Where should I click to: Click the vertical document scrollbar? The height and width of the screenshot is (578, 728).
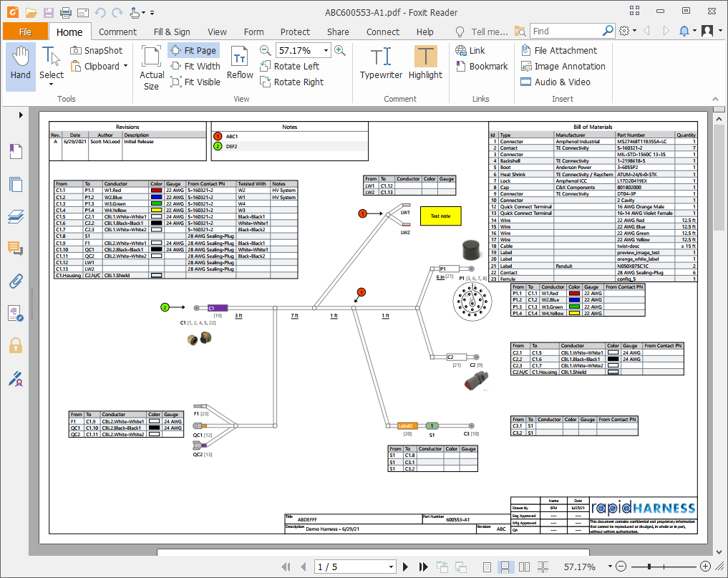click(719, 177)
